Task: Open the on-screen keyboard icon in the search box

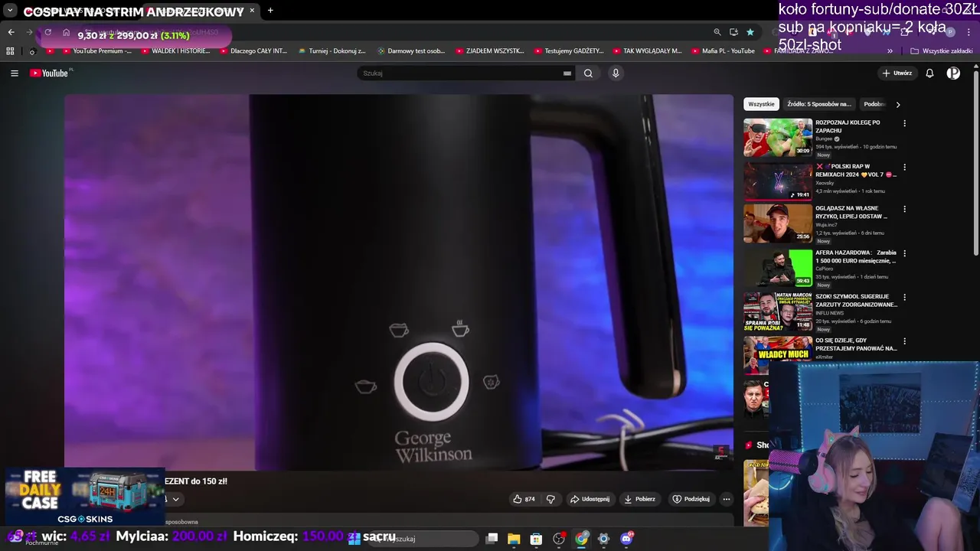Action: point(567,73)
